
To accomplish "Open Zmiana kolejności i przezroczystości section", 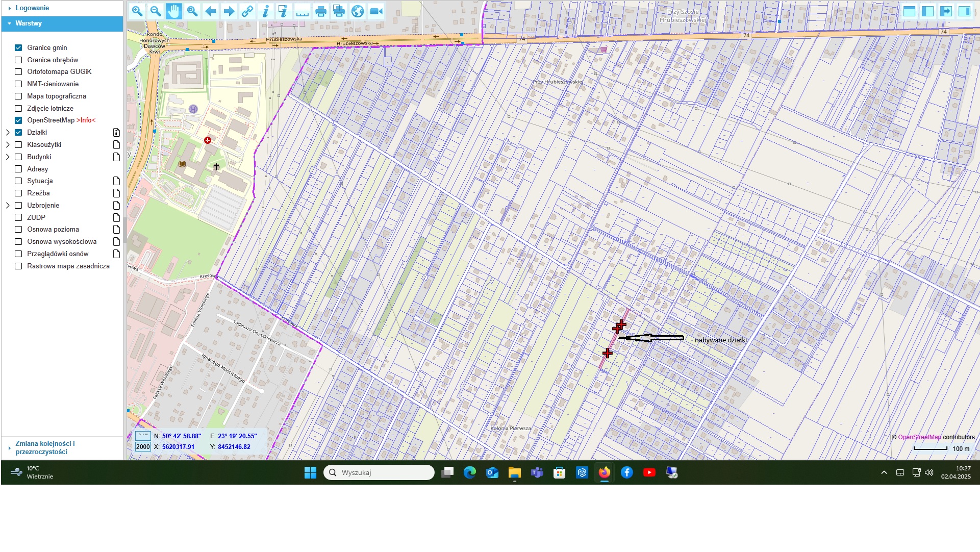I will [45, 448].
